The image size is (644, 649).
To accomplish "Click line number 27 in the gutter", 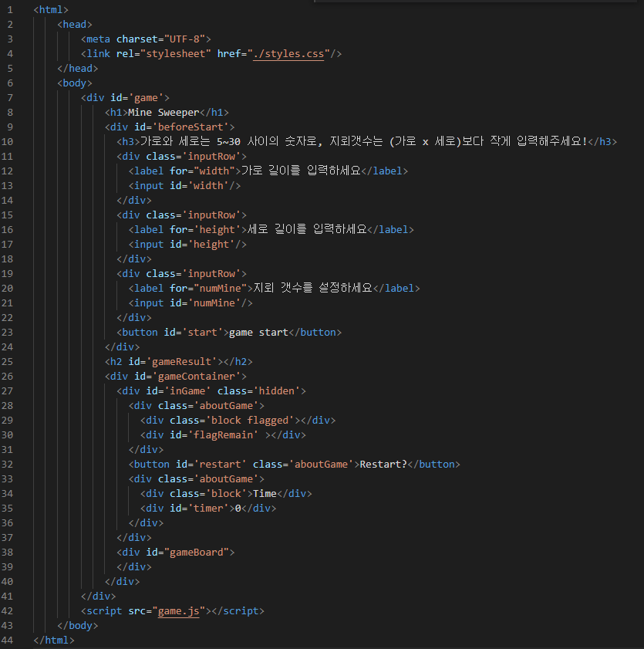I will click(x=8, y=391).
